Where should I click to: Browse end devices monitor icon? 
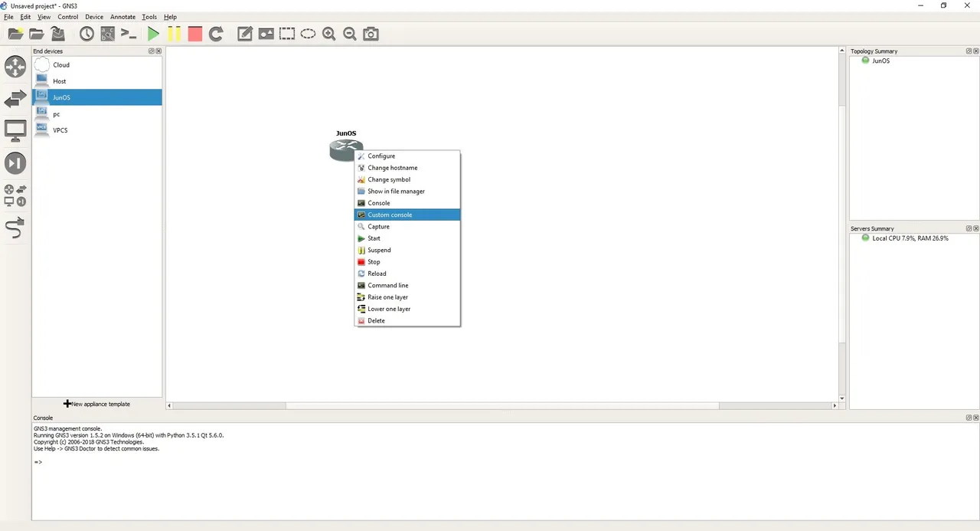click(x=15, y=131)
